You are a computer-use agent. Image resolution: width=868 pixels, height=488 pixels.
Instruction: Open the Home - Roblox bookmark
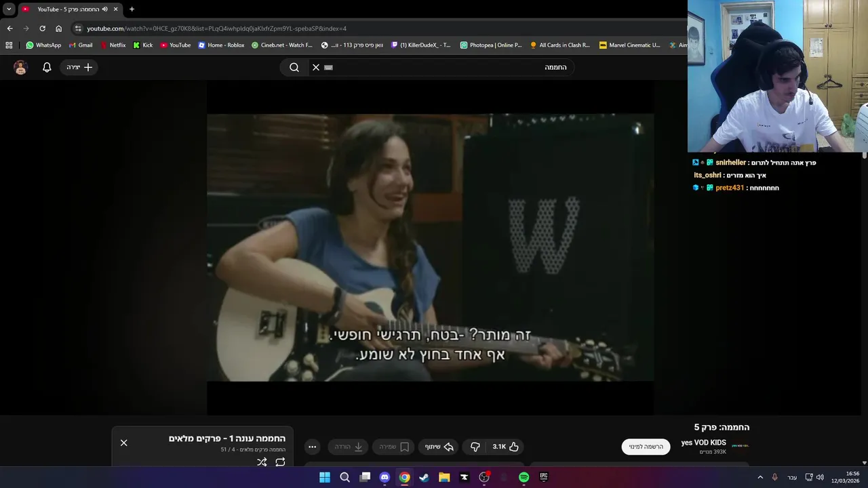pos(221,45)
